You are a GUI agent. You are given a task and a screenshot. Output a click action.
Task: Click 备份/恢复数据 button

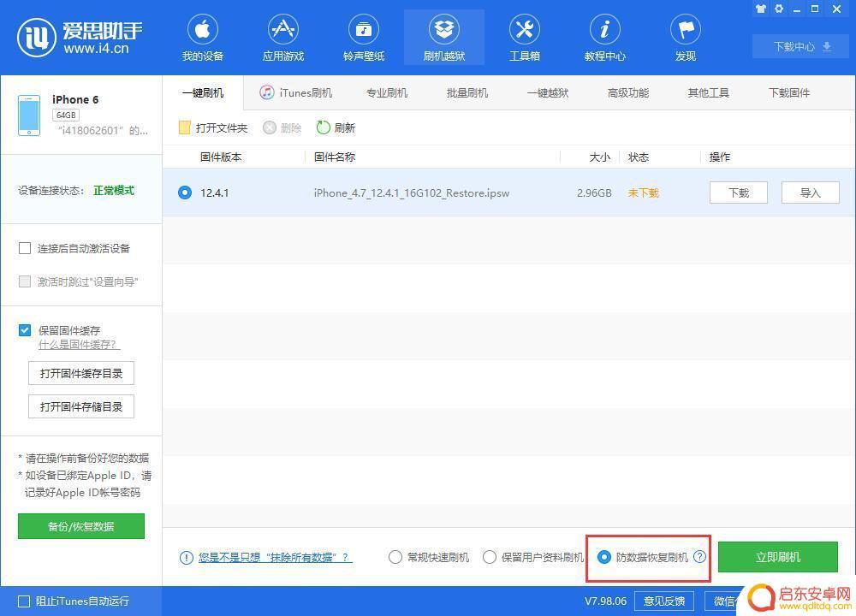coord(81,526)
